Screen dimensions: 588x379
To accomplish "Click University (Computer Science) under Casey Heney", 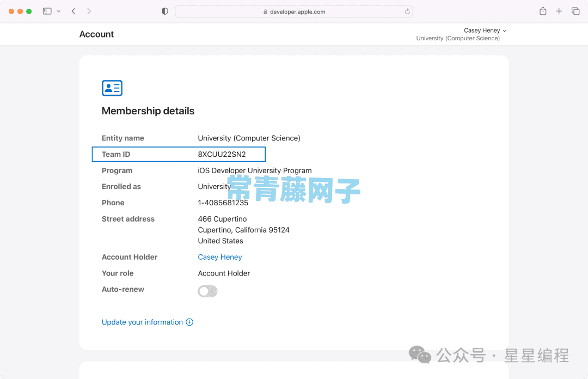I will 458,38.
